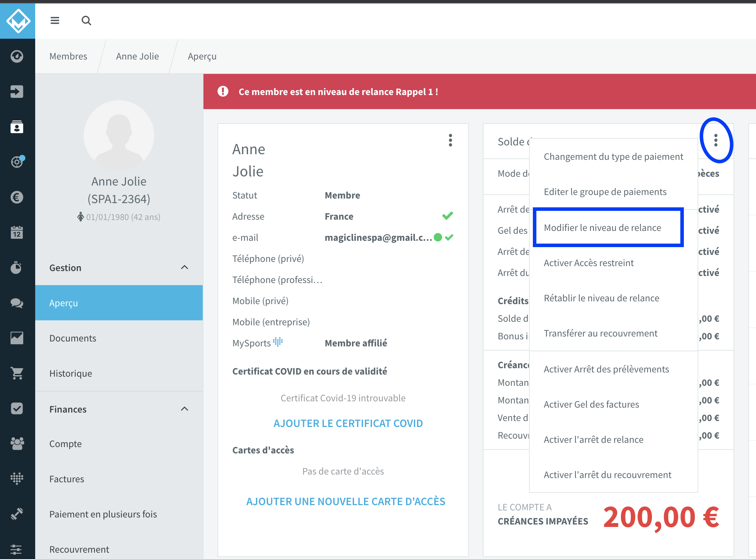Open the check-in arrow sidebar icon
Image resolution: width=756 pixels, height=559 pixels.
(17, 92)
